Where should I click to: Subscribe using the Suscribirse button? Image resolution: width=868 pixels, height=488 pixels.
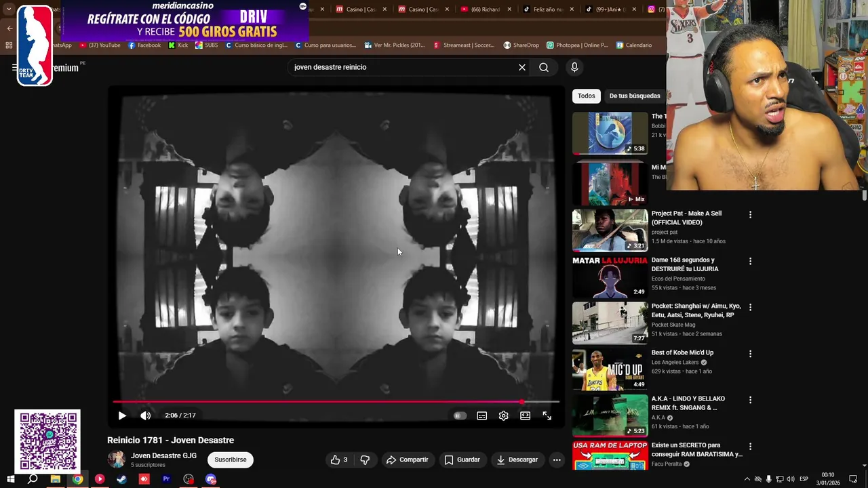(x=231, y=460)
